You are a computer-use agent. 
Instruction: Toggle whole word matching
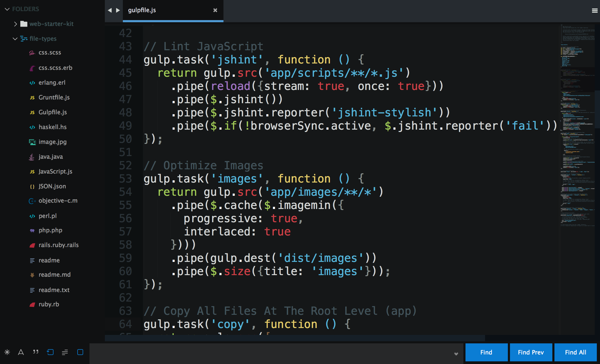click(35, 352)
